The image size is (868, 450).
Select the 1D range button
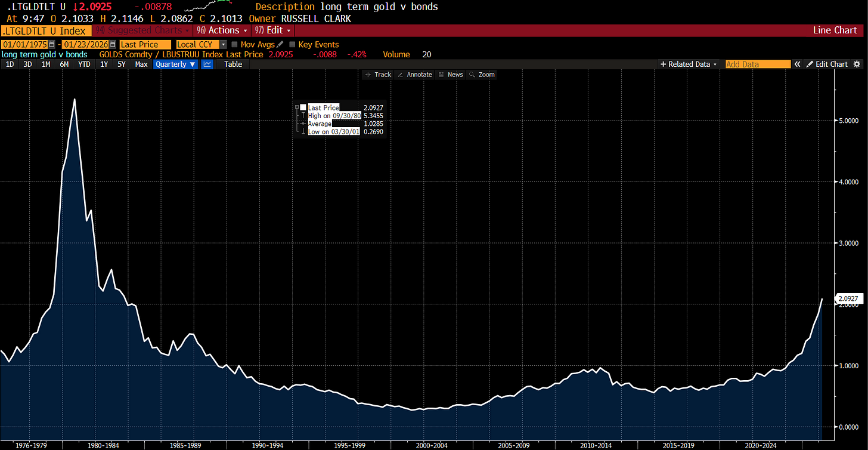point(10,64)
